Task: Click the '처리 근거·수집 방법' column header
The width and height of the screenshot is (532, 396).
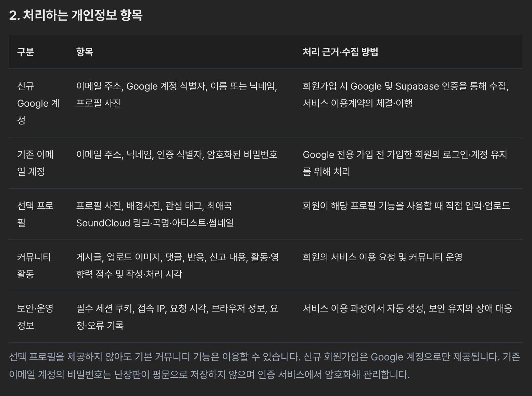Action: coord(340,52)
